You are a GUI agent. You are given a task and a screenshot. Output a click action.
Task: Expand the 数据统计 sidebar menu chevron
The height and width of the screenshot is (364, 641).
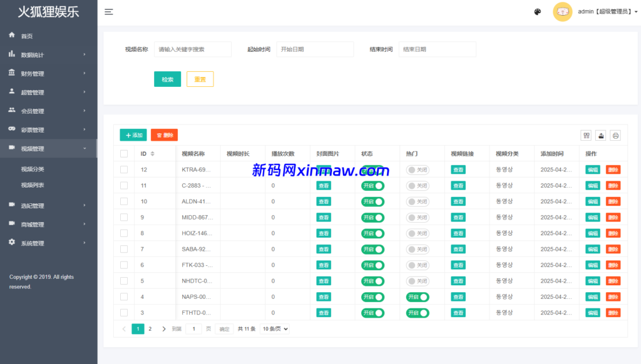tap(85, 54)
